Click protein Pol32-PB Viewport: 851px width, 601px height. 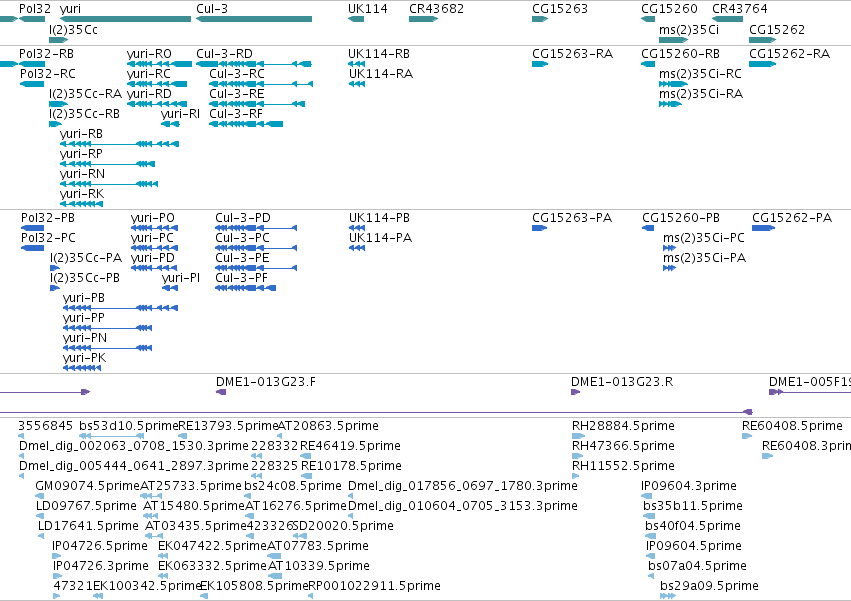[x=32, y=228]
